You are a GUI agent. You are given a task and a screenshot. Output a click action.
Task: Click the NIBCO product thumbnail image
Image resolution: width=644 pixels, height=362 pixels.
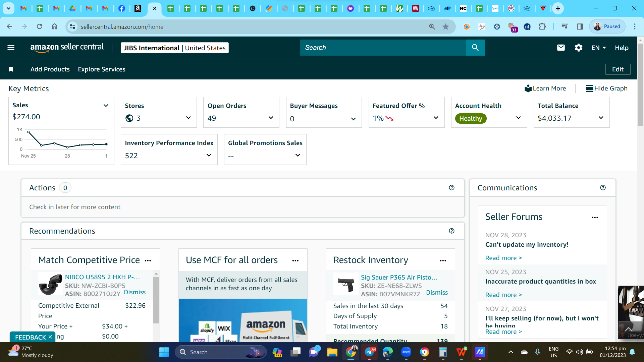coord(50,284)
